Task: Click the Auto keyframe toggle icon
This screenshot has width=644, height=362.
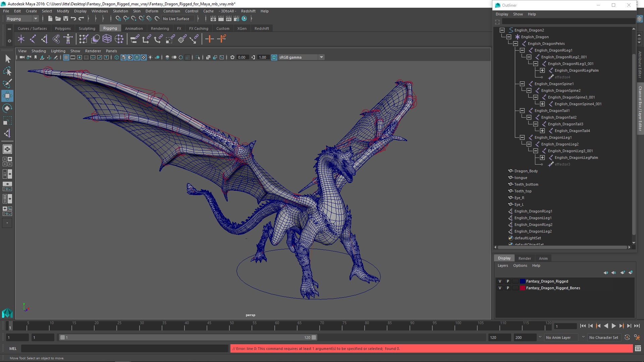Action: (x=627, y=338)
